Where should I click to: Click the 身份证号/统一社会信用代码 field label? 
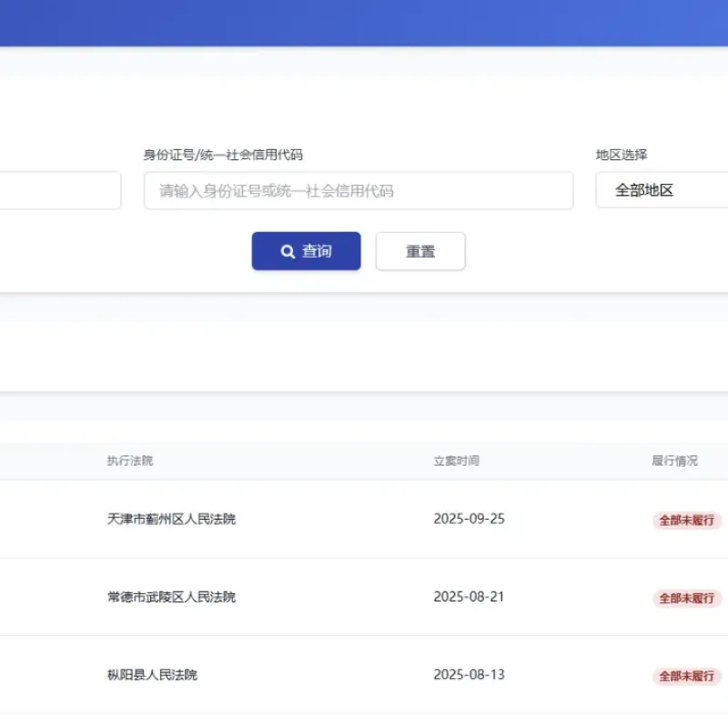point(223,155)
